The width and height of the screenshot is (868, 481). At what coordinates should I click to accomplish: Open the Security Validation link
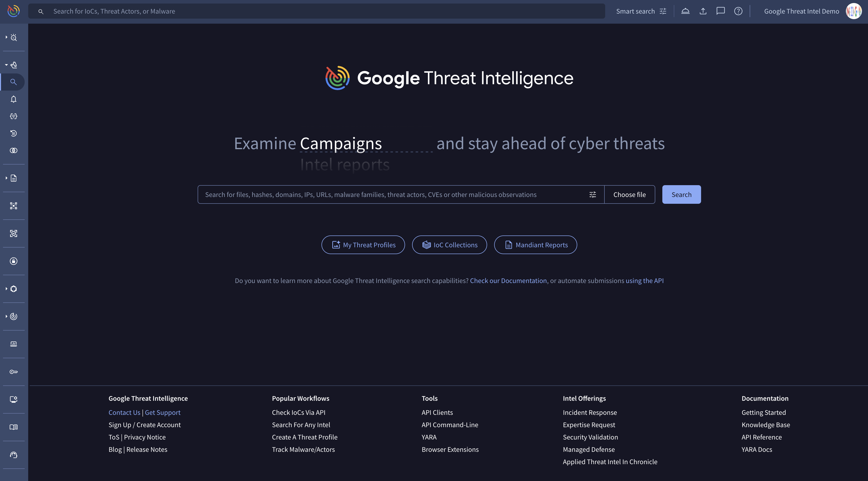coord(590,437)
